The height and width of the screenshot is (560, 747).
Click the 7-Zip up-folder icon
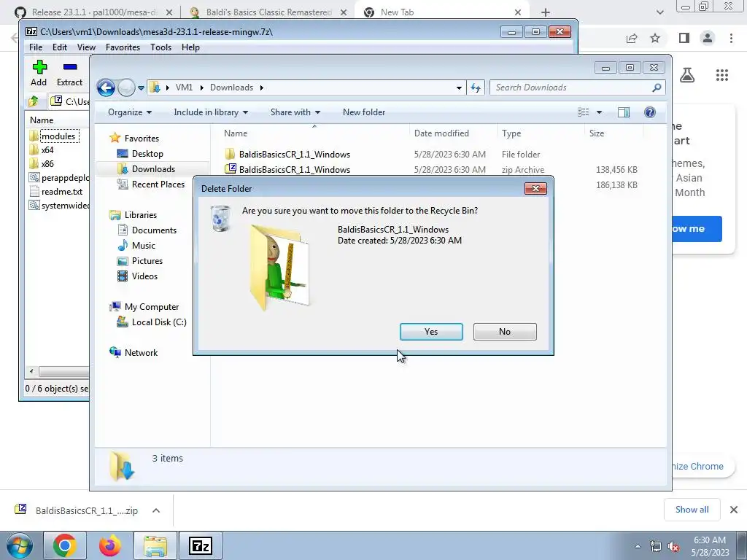click(34, 101)
